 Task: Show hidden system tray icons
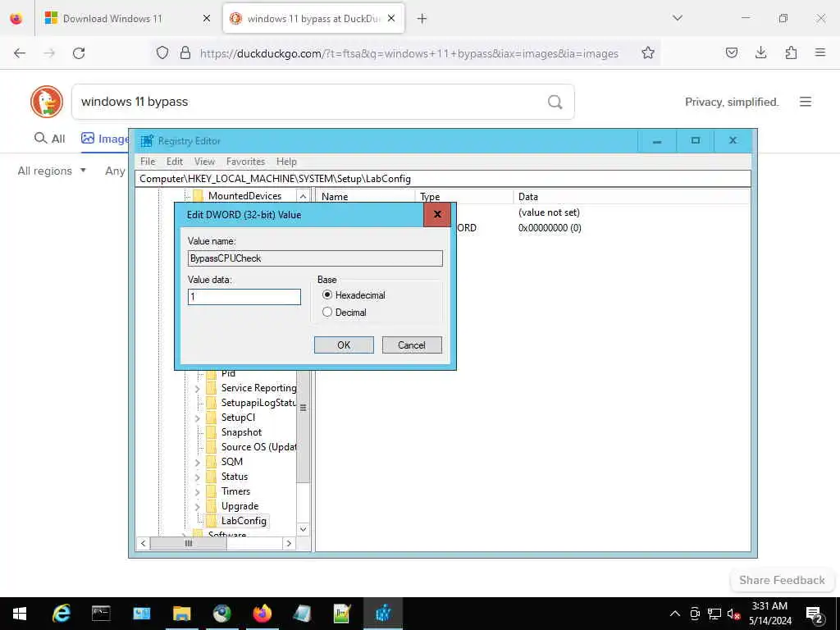675,614
